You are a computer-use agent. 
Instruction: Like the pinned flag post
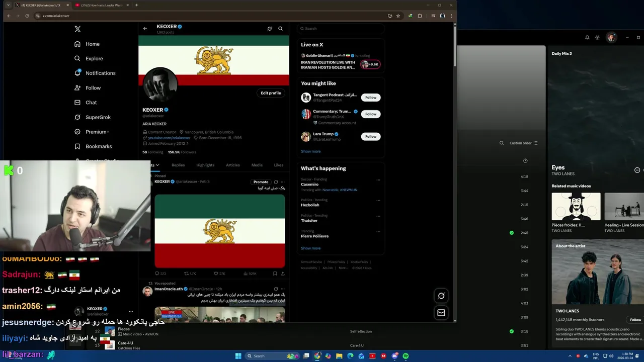coord(216,274)
